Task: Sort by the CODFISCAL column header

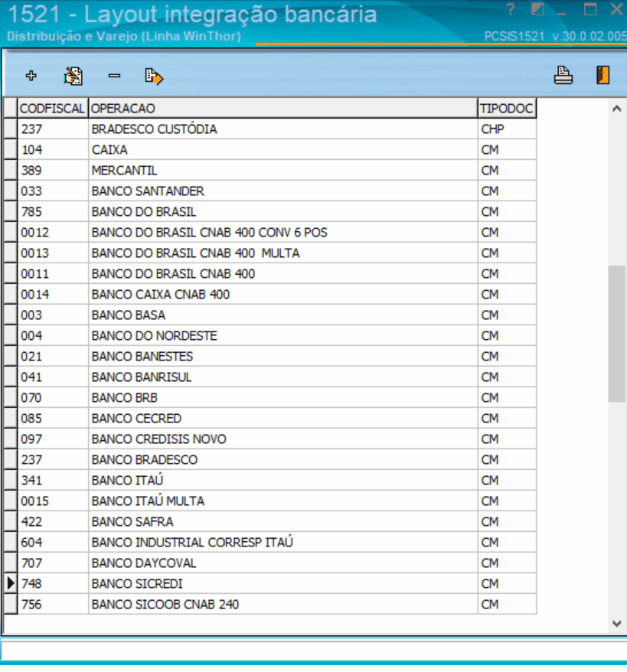Action: pyautogui.click(x=52, y=109)
